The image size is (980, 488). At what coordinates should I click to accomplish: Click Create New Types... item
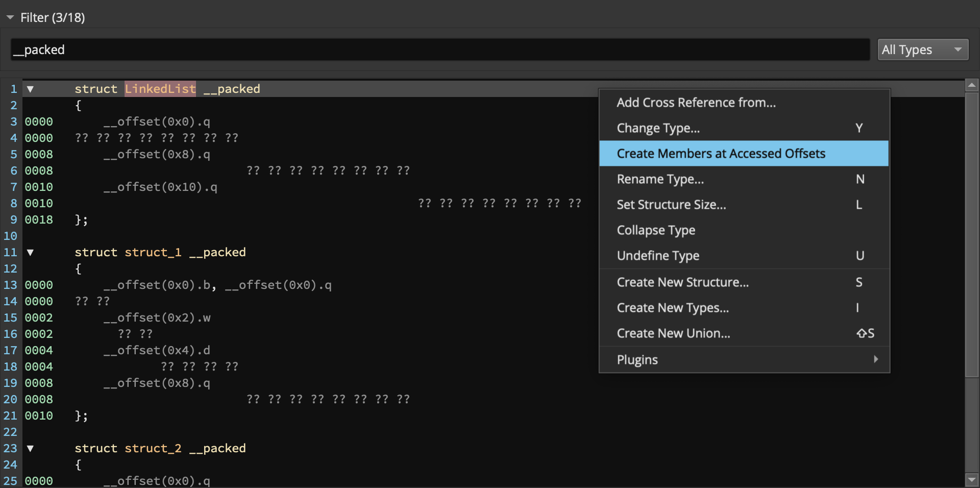click(x=672, y=308)
